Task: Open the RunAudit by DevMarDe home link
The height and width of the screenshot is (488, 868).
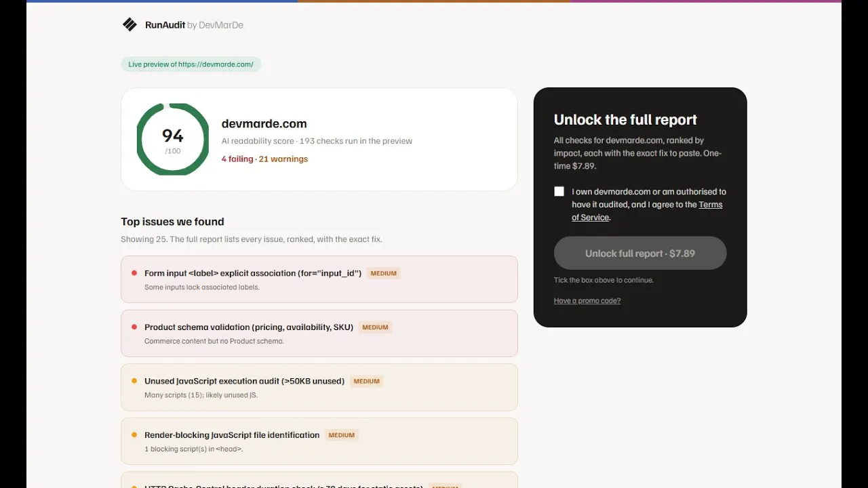Action: [182, 25]
